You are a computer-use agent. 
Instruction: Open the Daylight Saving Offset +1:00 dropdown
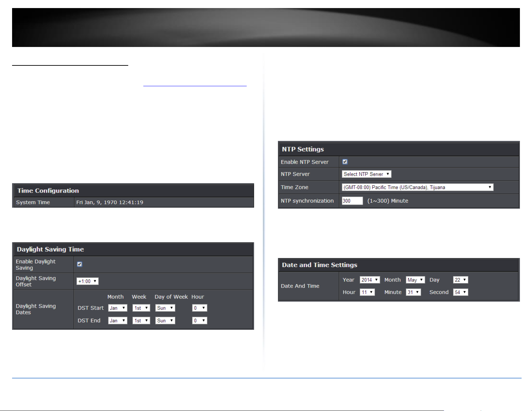(x=88, y=281)
